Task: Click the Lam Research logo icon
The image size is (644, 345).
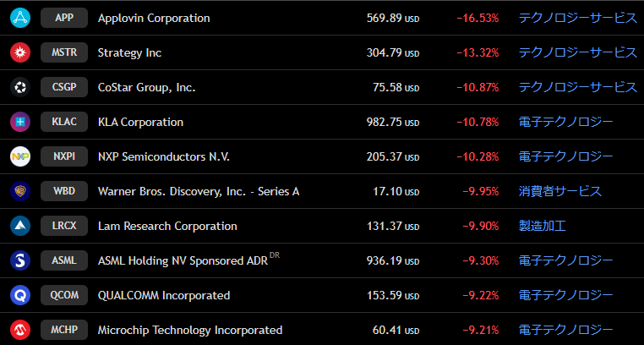Action: click(x=20, y=226)
